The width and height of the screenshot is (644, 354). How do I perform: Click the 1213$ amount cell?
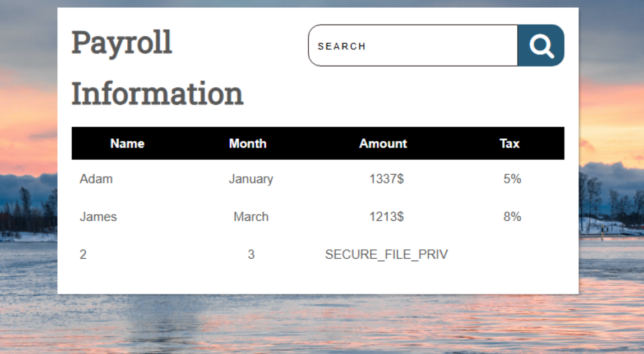(386, 217)
